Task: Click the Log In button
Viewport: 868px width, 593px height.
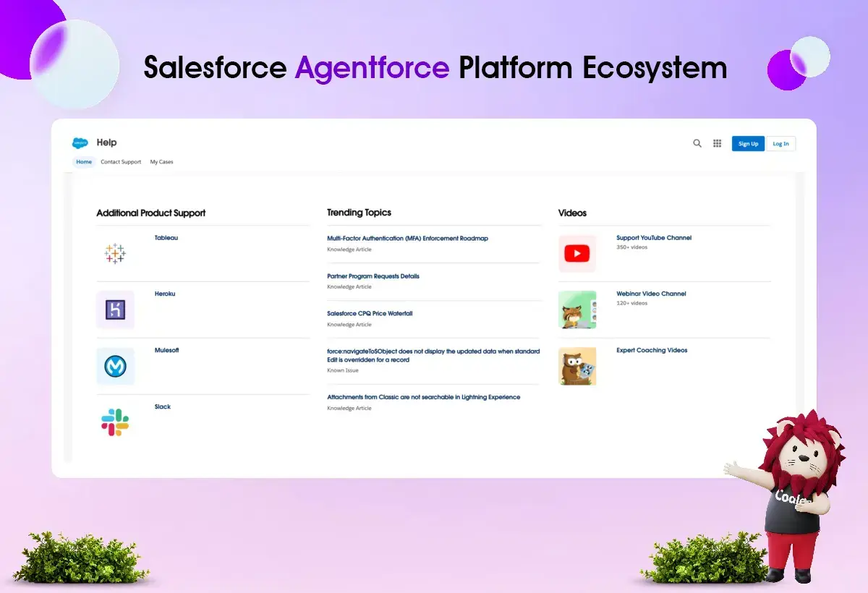Action: pos(780,144)
